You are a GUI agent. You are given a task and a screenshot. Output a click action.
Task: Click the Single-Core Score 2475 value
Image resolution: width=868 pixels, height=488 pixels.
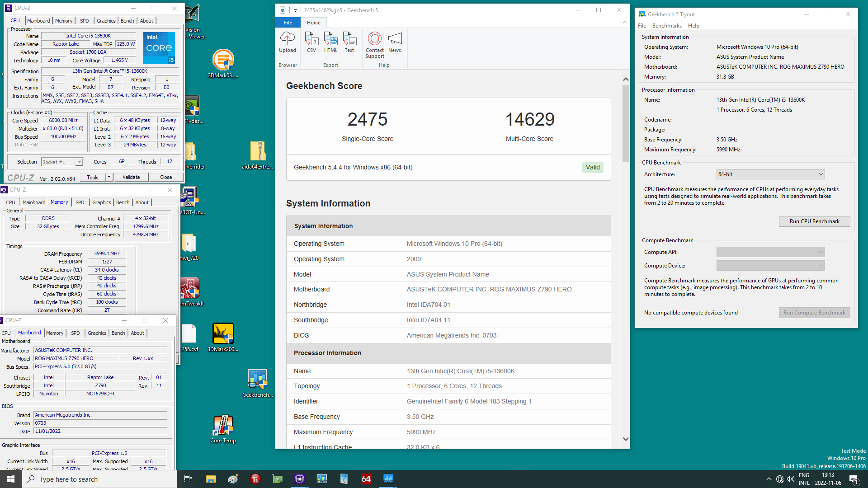[367, 119]
